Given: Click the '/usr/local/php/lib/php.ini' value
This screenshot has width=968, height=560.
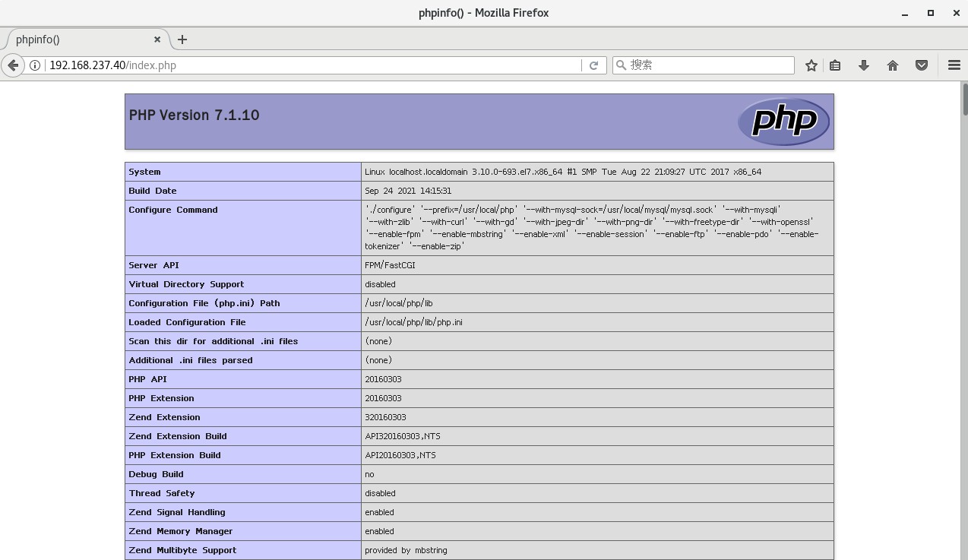Looking at the screenshot, I should [x=413, y=322].
